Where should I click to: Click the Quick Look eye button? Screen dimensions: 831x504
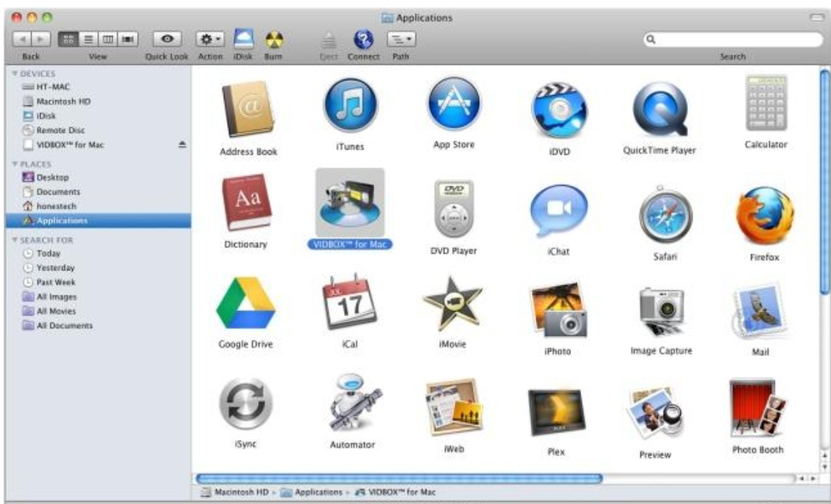tap(167, 39)
